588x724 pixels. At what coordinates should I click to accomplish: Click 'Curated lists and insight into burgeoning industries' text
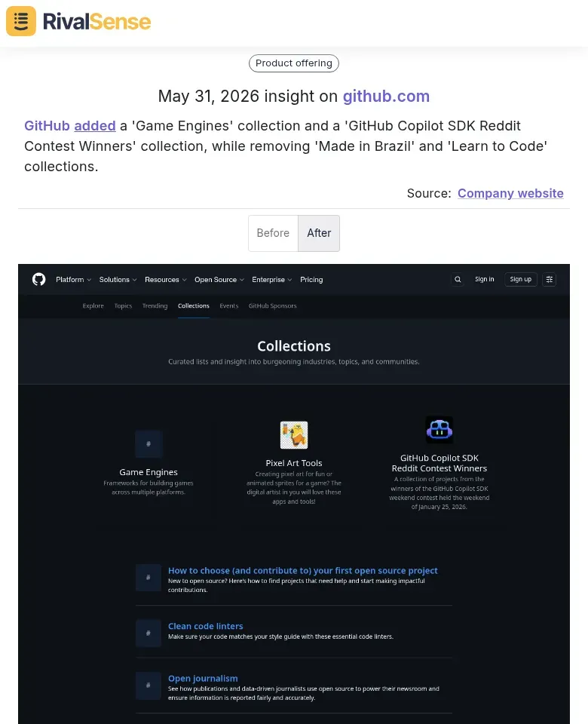(294, 361)
